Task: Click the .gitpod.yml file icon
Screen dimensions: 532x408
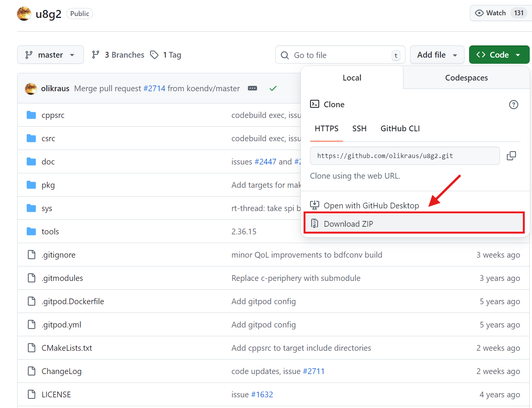Action: click(32, 324)
